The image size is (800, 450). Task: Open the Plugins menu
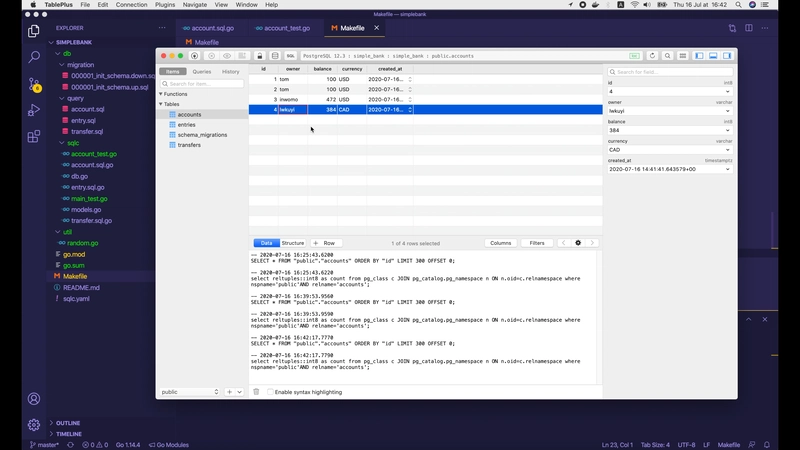point(165,5)
